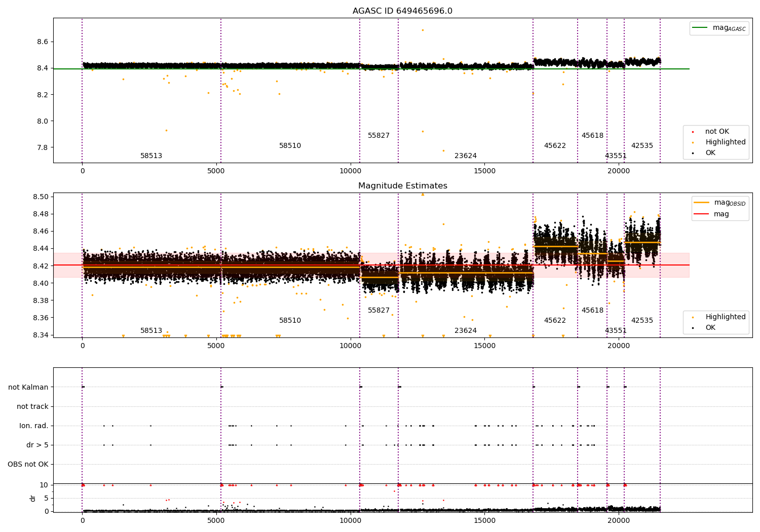Click y-axis tick 8.6 in top plot
This screenshot has height=532, width=760.
coord(43,42)
